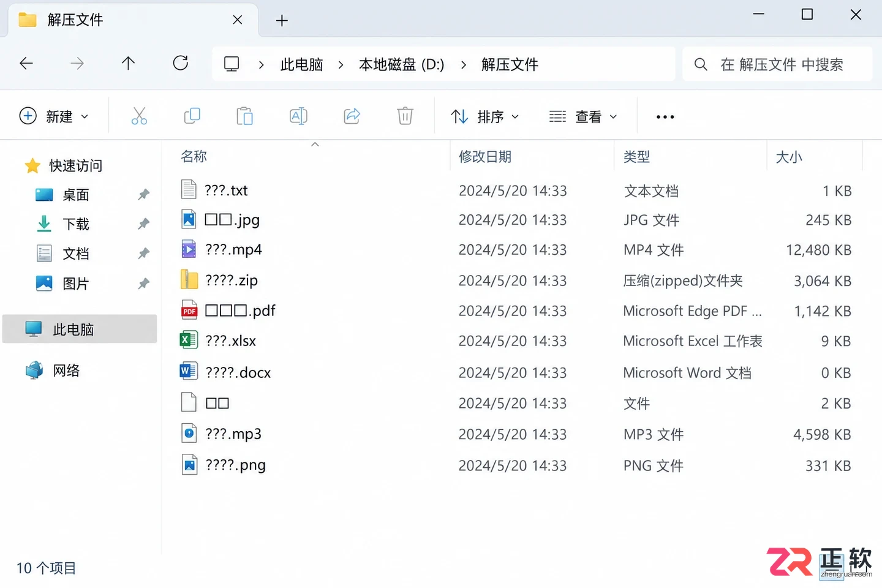Viewport: 882px width, 588px height.
Task: Select the ???.mp4 video file icon
Action: (x=189, y=249)
